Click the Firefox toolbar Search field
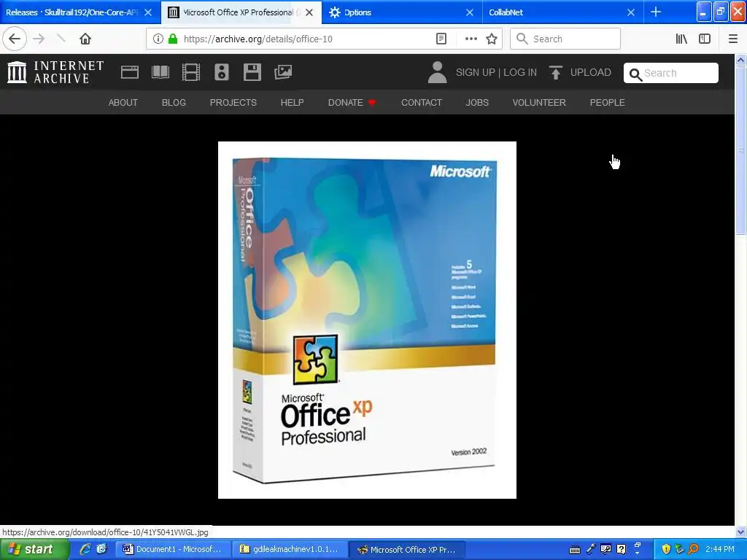Screen dimensions: 747x560 pos(565,39)
